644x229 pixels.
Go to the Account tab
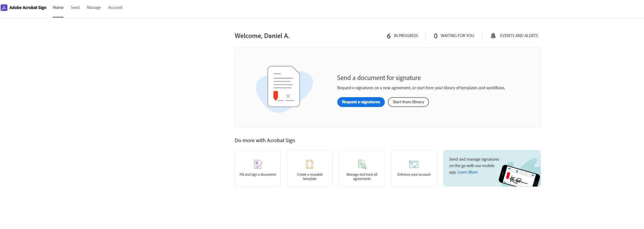[x=115, y=8]
